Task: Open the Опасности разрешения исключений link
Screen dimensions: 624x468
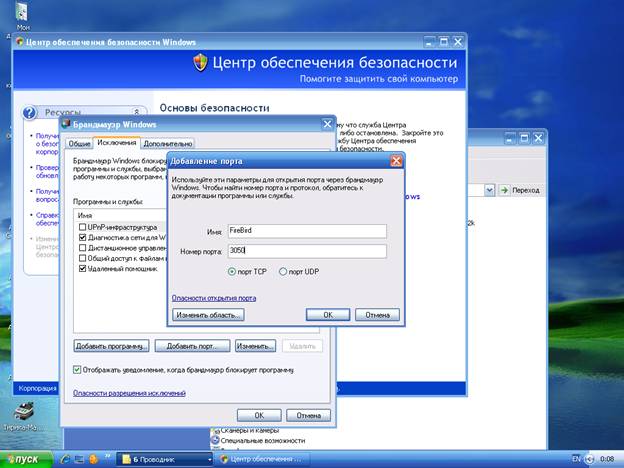Action: coord(129,393)
